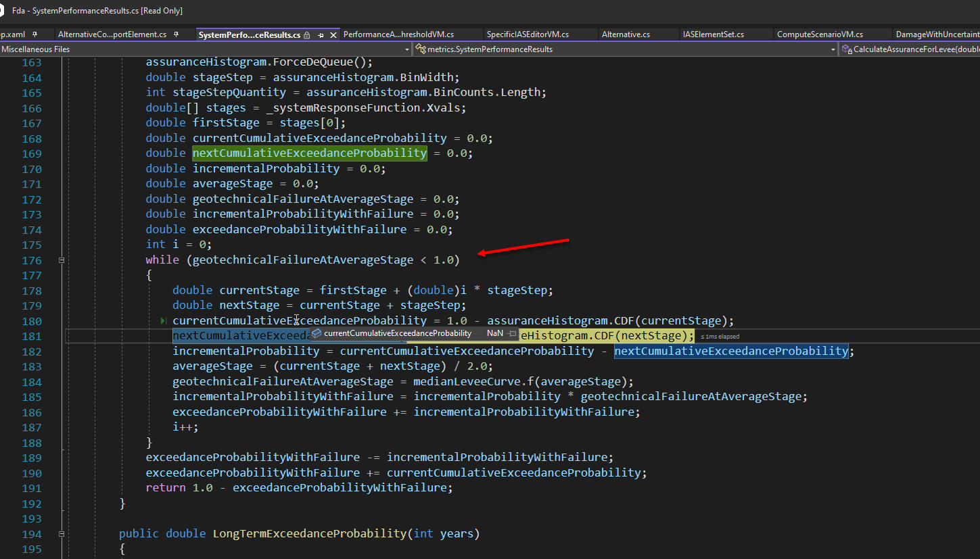Click the metrics class icon in the navigation bar
Screen dimensions: 980x559
click(420, 49)
